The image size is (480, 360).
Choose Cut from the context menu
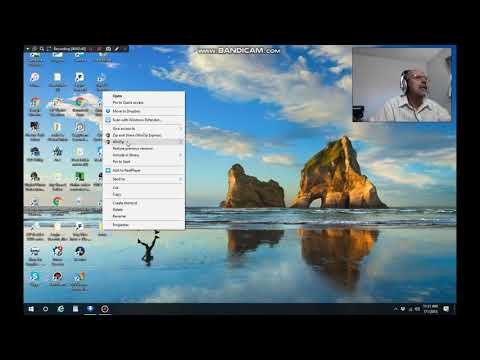point(144,188)
